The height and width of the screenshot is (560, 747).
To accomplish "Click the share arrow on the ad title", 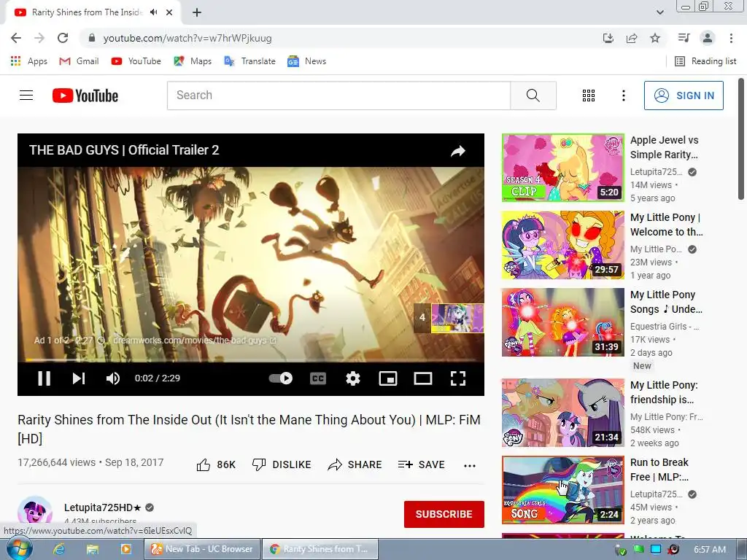I will point(458,151).
